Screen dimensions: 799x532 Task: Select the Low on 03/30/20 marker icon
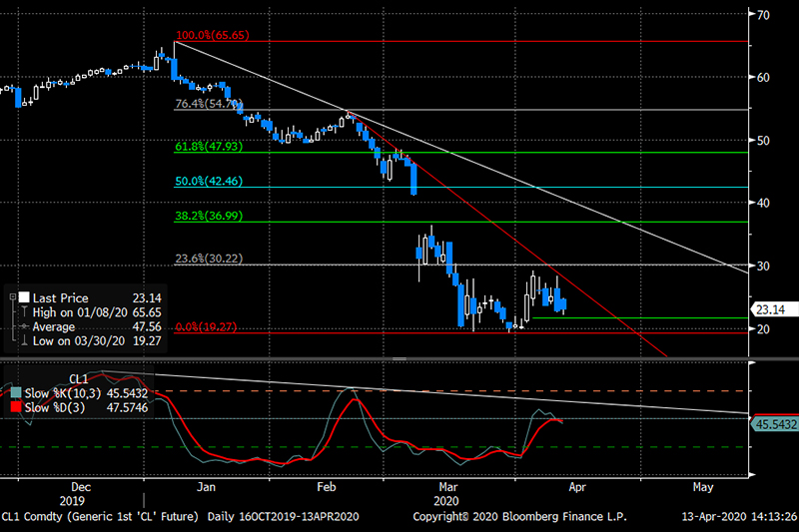click(x=25, y=340)
